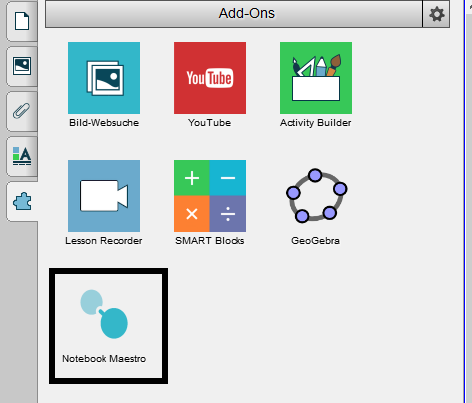472x403 pixels.
Task: Click the Activity Builder label
Action: [316, 123]
